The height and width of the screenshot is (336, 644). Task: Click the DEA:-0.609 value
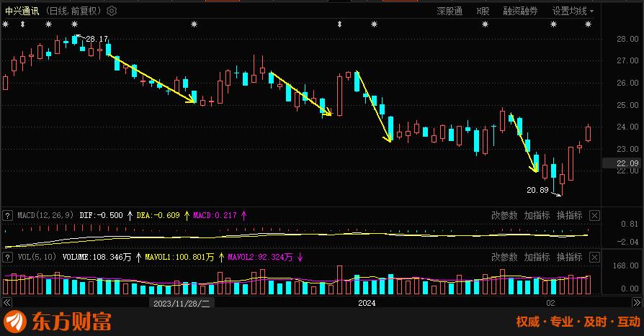(x=158, y=215)
